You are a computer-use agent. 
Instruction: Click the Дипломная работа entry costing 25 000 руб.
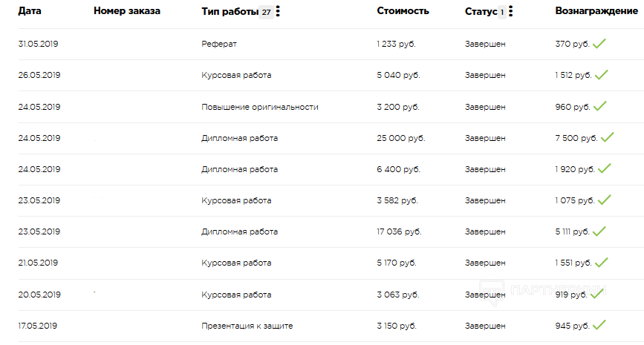click(x=239, y=138)
